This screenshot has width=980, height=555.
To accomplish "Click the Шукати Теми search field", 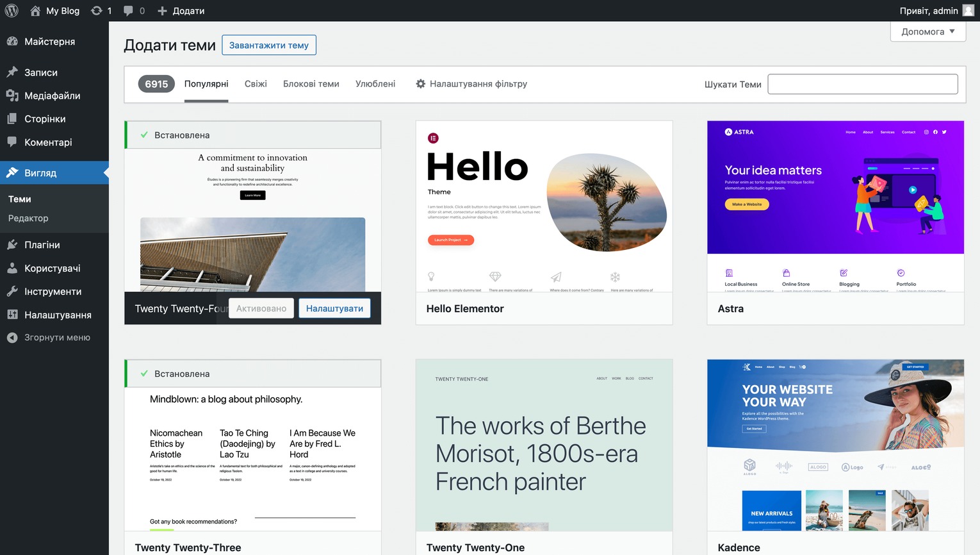I will (x=863, y=84).
